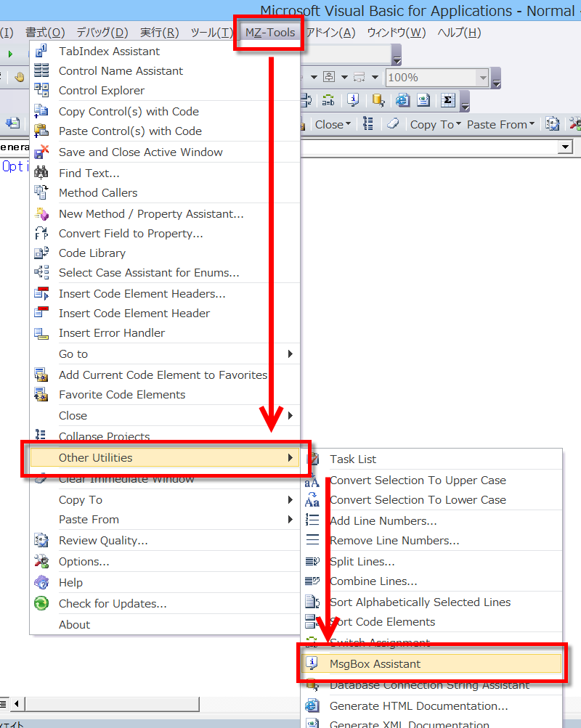Image resolution: width=581 pixels, height=728 pixels.
Task: Click the Collapse Projects toolbar icon beside Close
Action: click(x=368, y=124)
